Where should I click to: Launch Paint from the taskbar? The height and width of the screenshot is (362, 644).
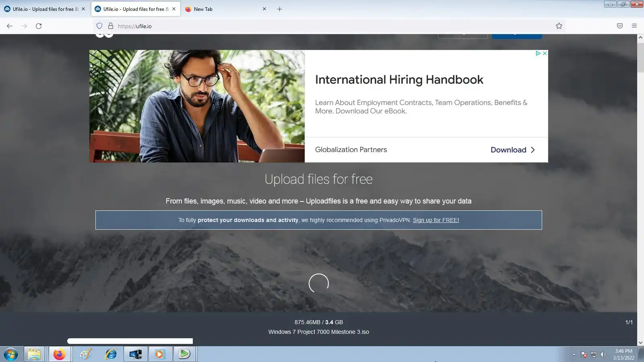pyautogui.click(x=85, y=354)
